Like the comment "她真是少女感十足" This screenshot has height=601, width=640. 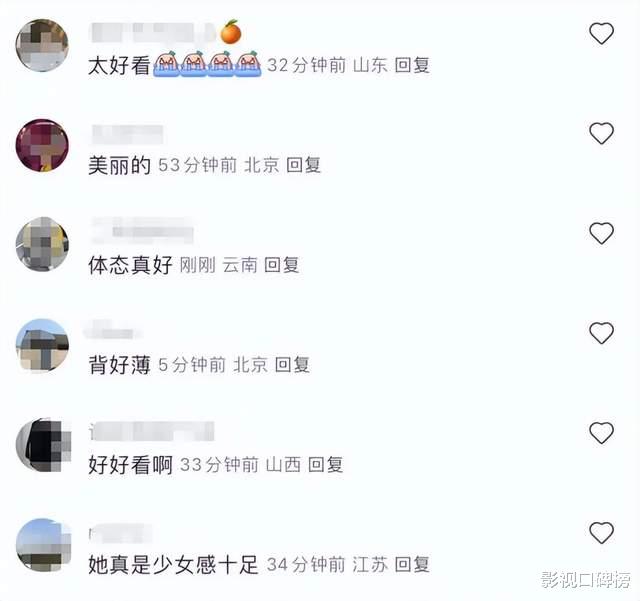[x=601, y=533]
